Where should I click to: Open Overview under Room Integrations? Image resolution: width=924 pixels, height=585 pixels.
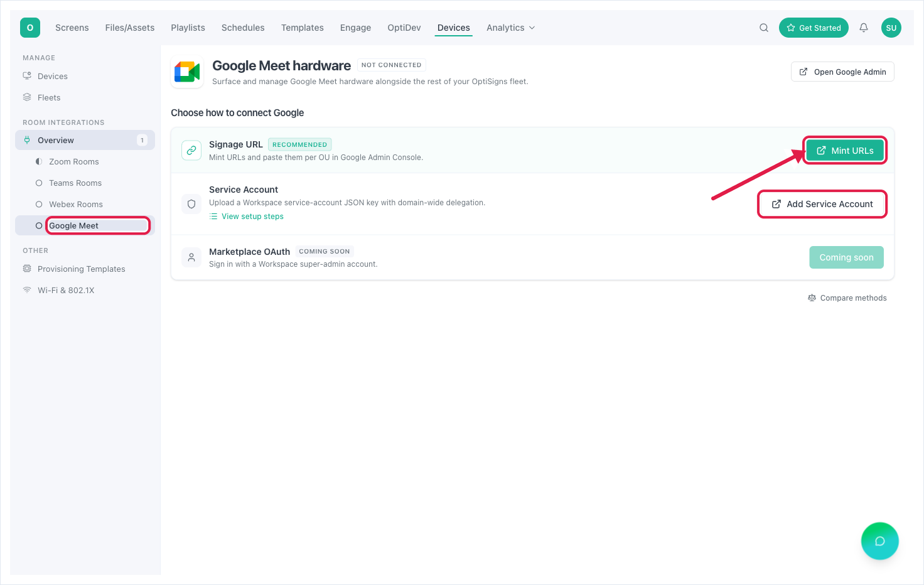85,140
